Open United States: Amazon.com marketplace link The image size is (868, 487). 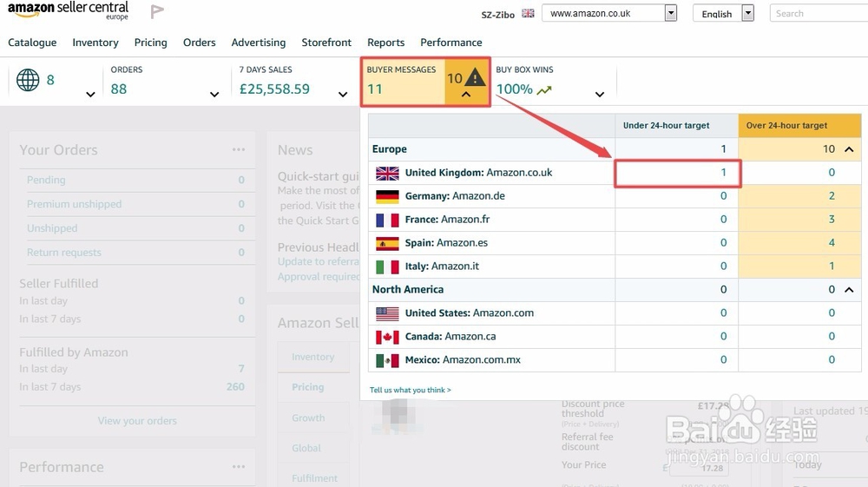[470, 313]
